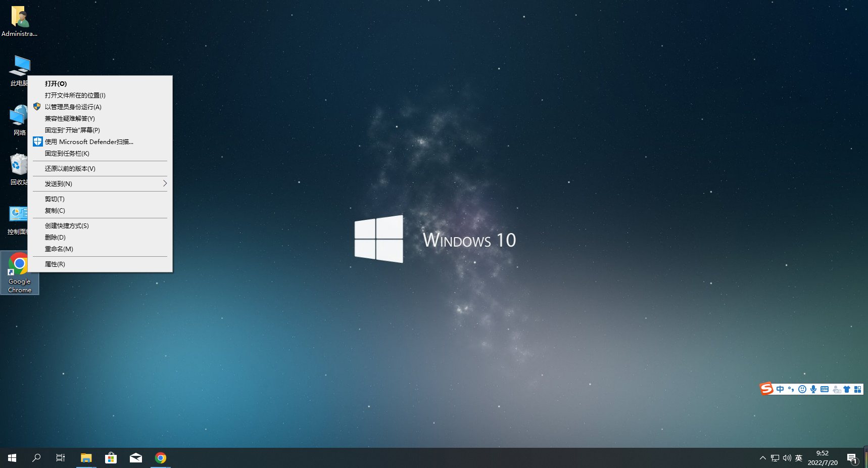Switch input language 英 indicator
868x468 pixels.
tap(799, 458)
